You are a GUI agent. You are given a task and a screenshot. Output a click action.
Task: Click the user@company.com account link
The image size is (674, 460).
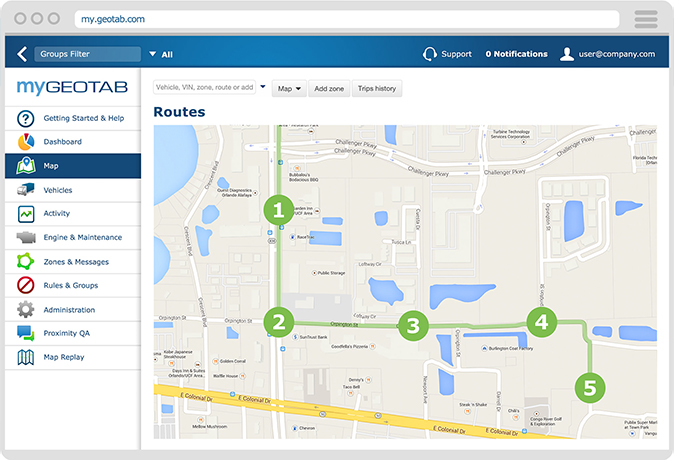pos(617,54)
